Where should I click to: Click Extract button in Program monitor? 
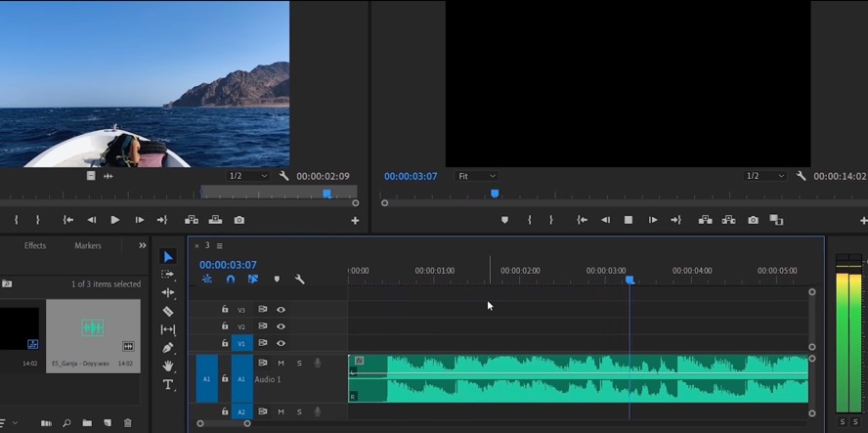pos(728,220)
